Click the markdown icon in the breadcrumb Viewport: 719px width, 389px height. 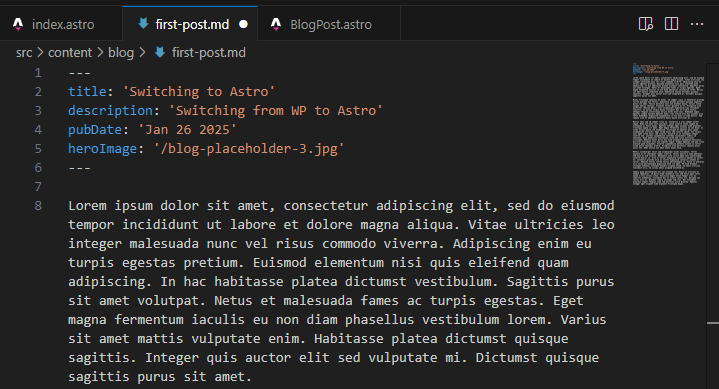click(160, 52)
